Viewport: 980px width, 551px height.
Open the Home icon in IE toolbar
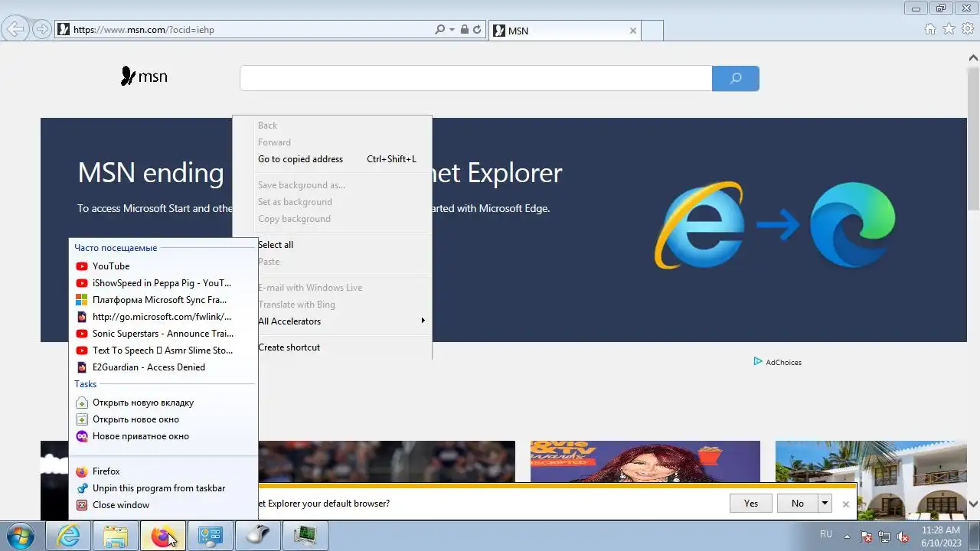point(930,29)
